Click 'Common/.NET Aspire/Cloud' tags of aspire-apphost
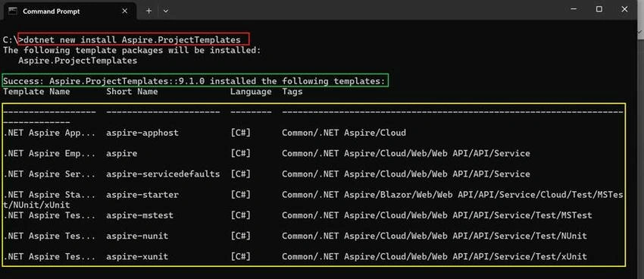Image resolution: width=644 pixels, height=279 pixels. point(344,133)
